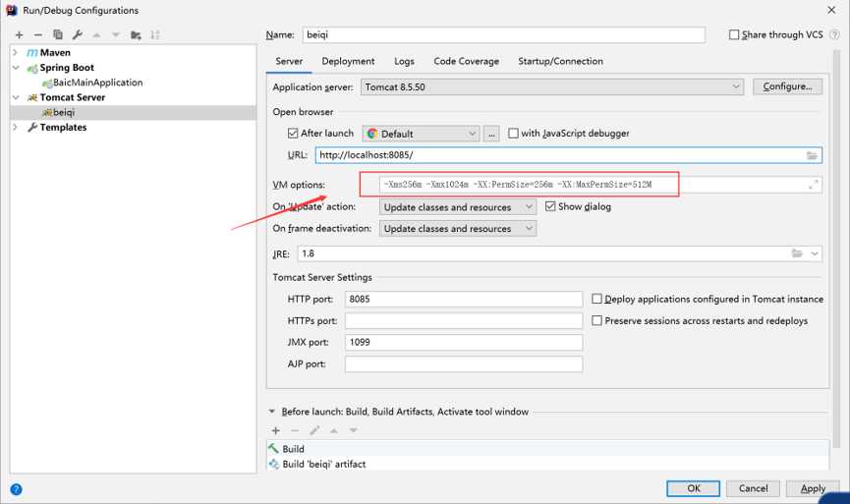Click the HTTPs port field
The image size is (850, 504).
(464, 321)
